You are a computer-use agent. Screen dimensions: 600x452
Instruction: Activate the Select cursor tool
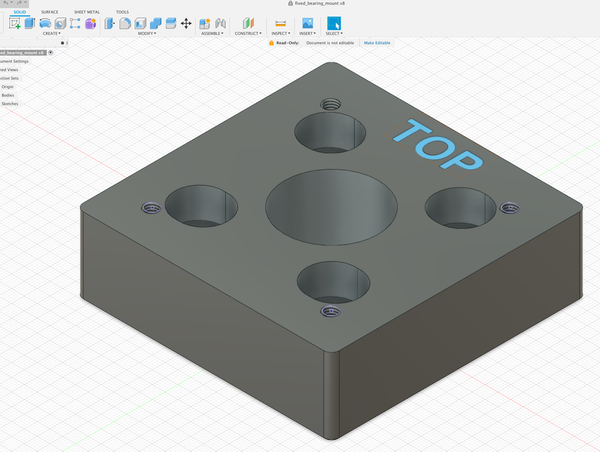coord(333,23)
